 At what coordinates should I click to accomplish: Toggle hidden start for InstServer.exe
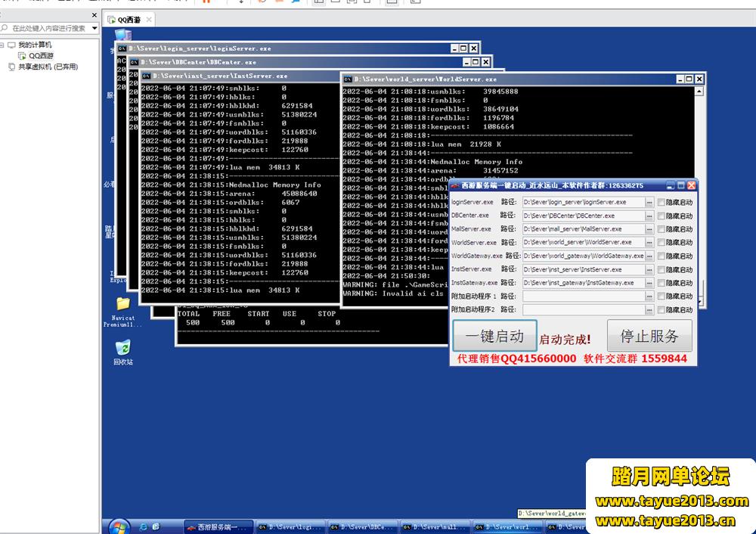(x=661, y=269)
